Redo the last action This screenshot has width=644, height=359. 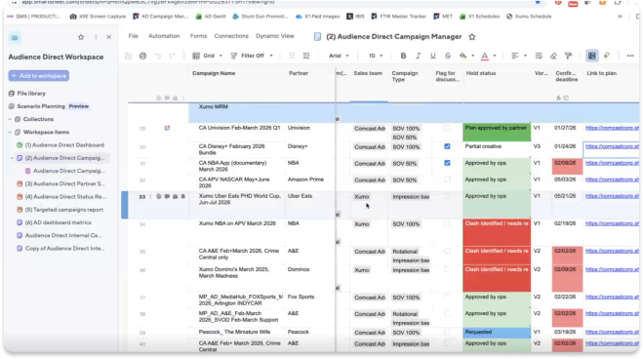[173, 56]
